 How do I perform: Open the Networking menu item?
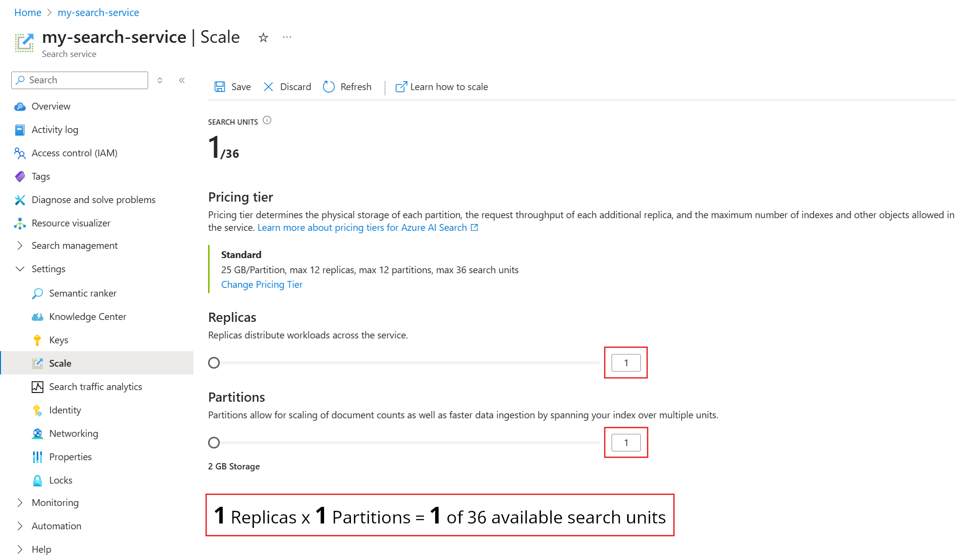[x=74, y=433]
